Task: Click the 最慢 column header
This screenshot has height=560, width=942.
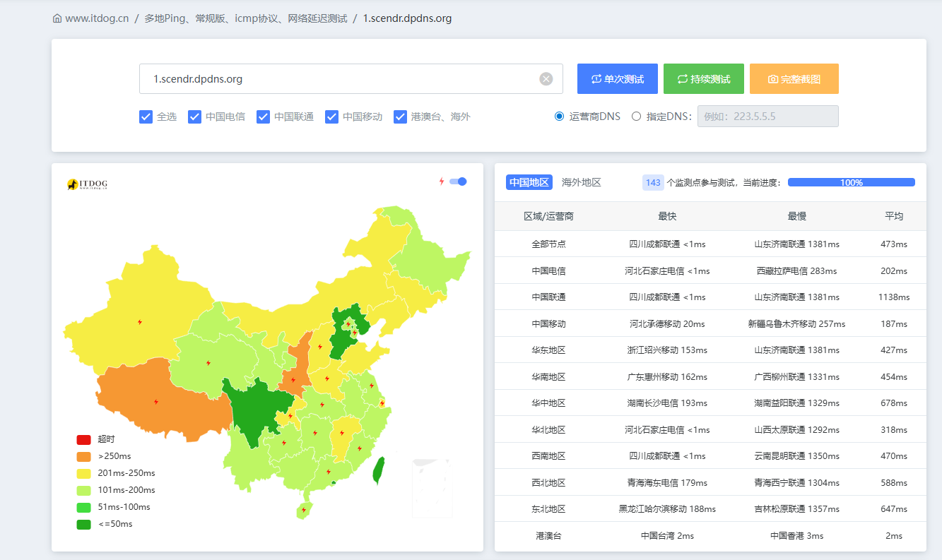Action: point(797,216)
